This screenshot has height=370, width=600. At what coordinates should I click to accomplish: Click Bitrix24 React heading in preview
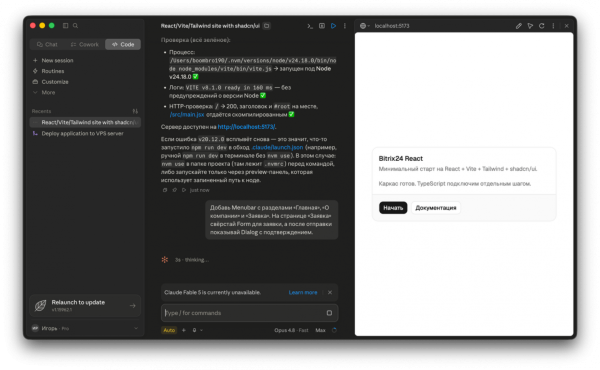[401, 158]
